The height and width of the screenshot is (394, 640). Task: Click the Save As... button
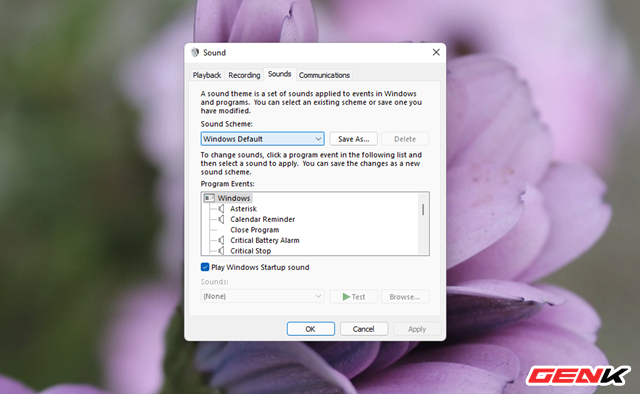pos(353,139)
